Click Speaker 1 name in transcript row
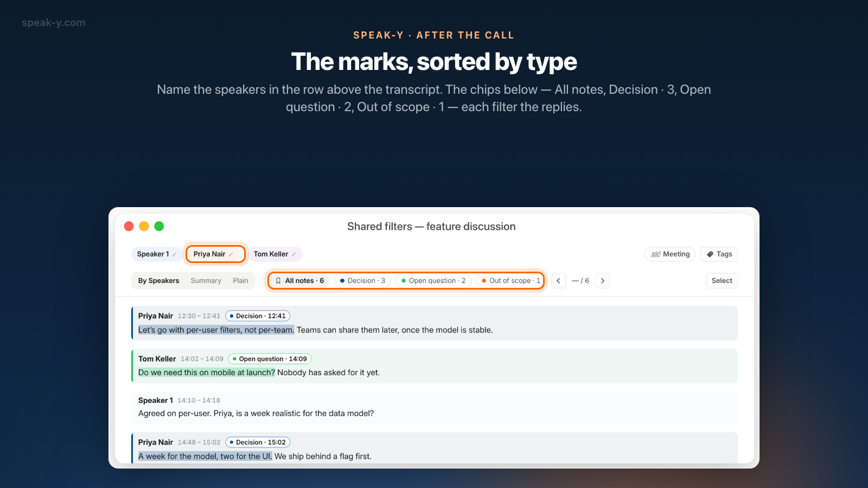Screen dimensions: 868x488 pos(156,401)
